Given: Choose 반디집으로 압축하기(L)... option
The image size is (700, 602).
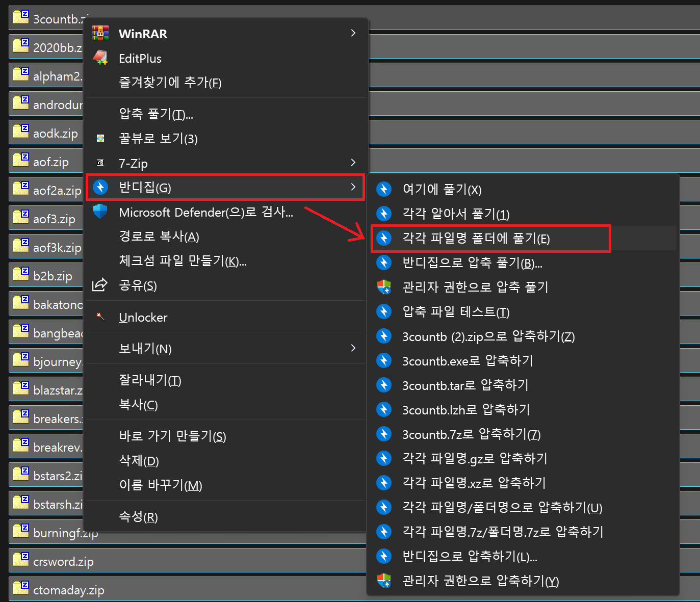Looking at the screenshot, I should [470, 556].
